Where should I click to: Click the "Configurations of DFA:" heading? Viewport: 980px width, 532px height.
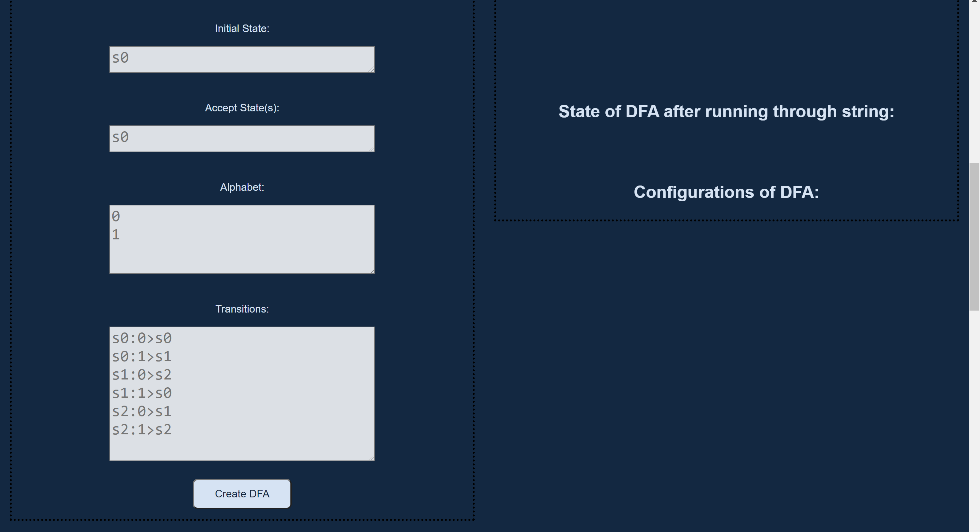pyautogui.click(x=726, y=192)
